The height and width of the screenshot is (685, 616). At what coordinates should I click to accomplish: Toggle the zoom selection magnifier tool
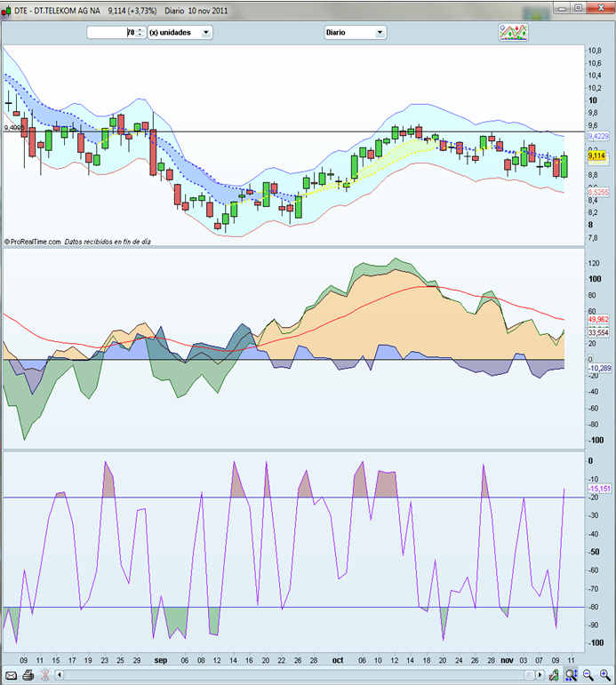572,675
